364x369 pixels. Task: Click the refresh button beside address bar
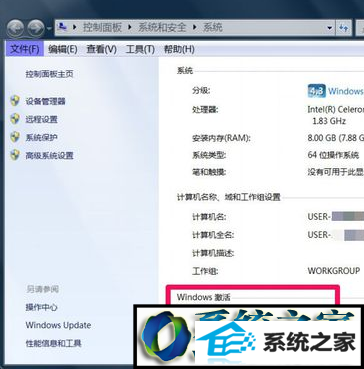coord(343,28)
